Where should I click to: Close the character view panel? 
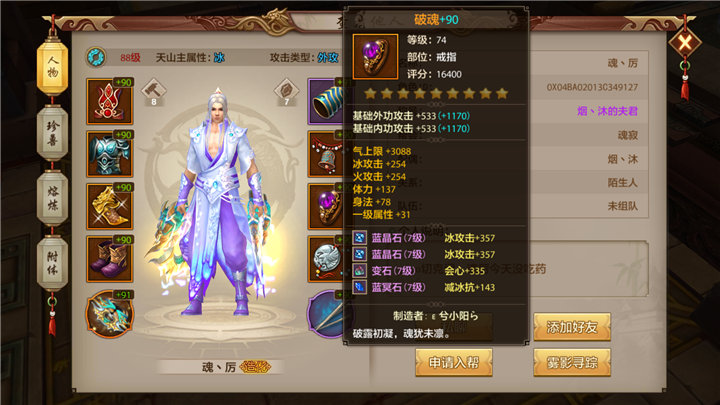click(685, 43)
